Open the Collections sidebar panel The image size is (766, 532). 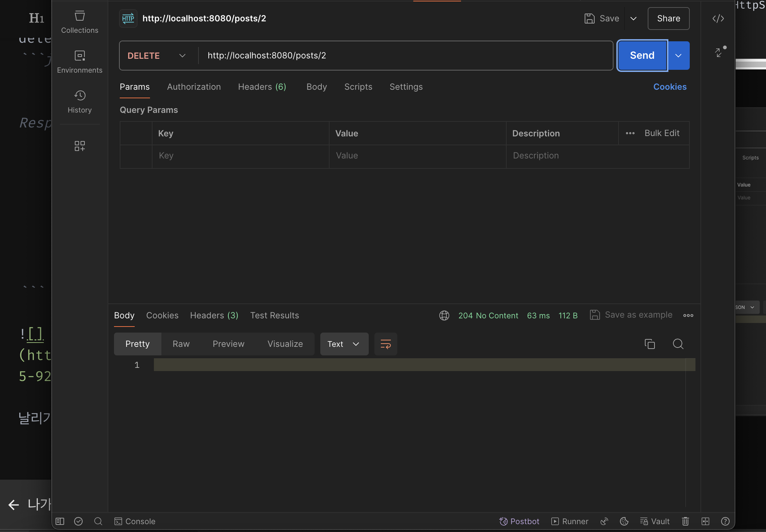click(x=79, y=22)
